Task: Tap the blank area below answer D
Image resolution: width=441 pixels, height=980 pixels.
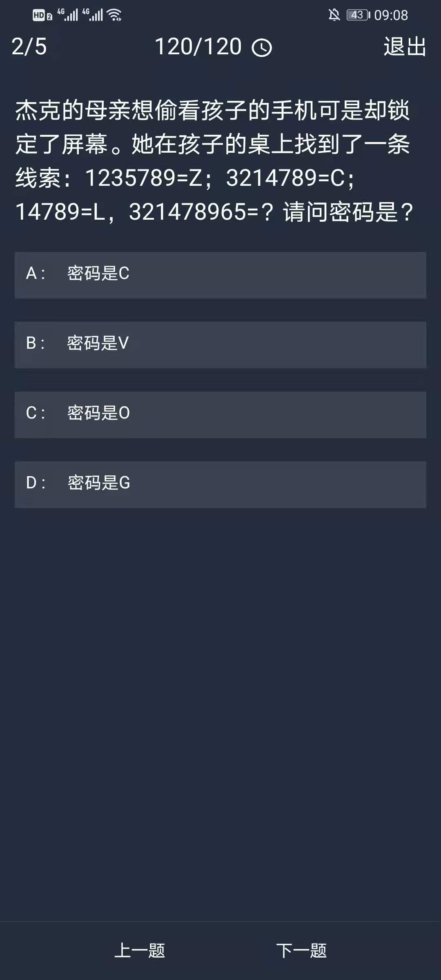Action: click(x=220, y=694)
